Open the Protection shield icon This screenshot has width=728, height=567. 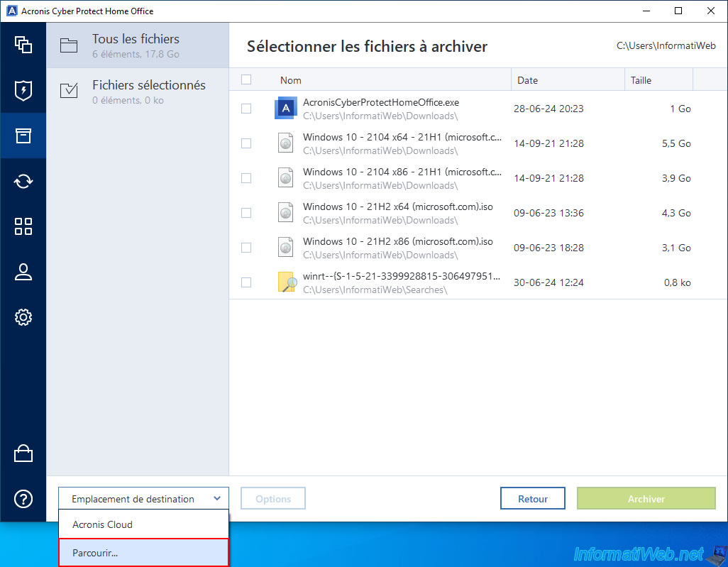coord(23,90)
